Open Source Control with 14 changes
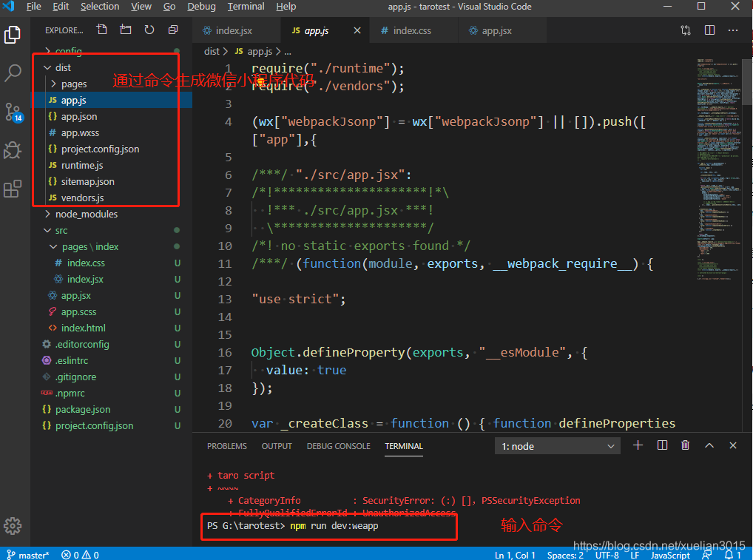This screenshot has width=753, height=560. (x=13, y=112)
